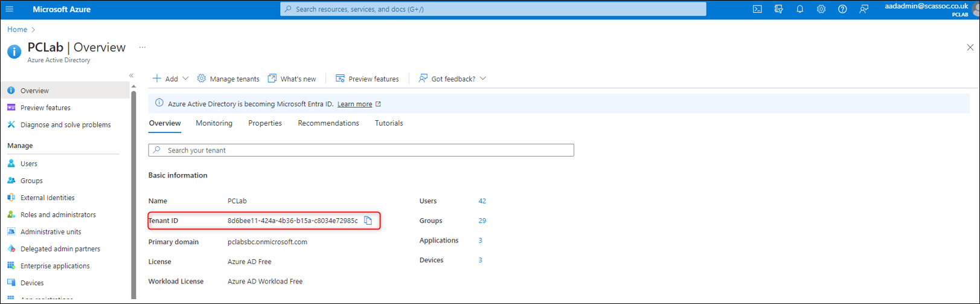This screenshot has height=304, width=980.
Task: Open portal settings gear icon
Action: tap(821, 9)
